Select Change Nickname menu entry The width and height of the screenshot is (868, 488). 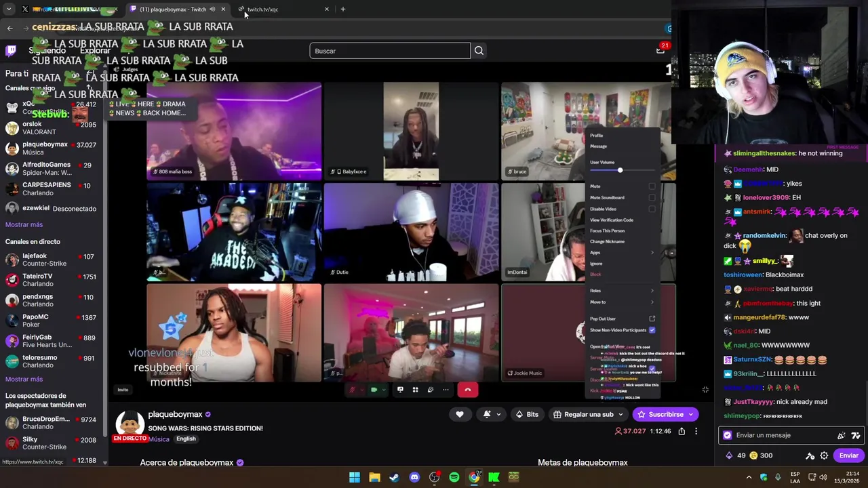(x=607, y=241)
